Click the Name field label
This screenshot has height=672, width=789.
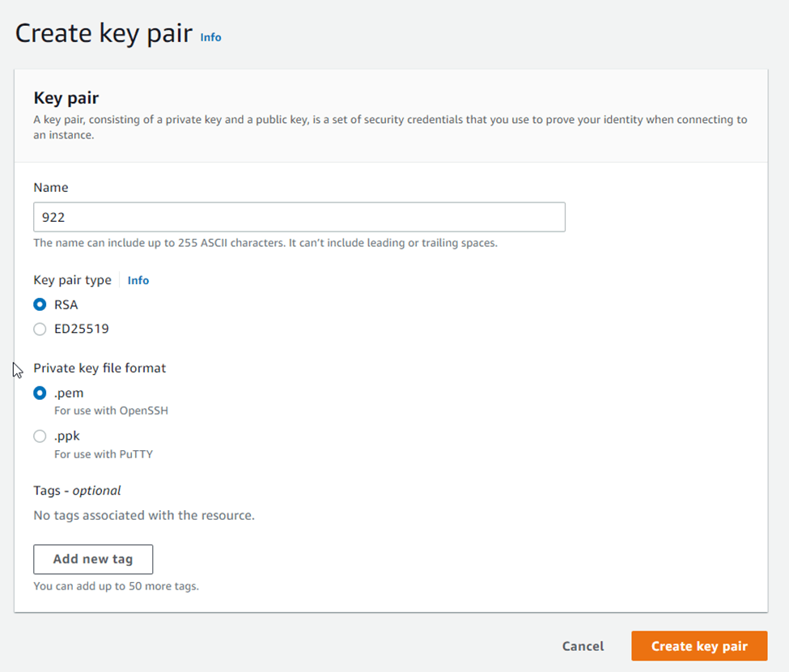click(51, 187)
